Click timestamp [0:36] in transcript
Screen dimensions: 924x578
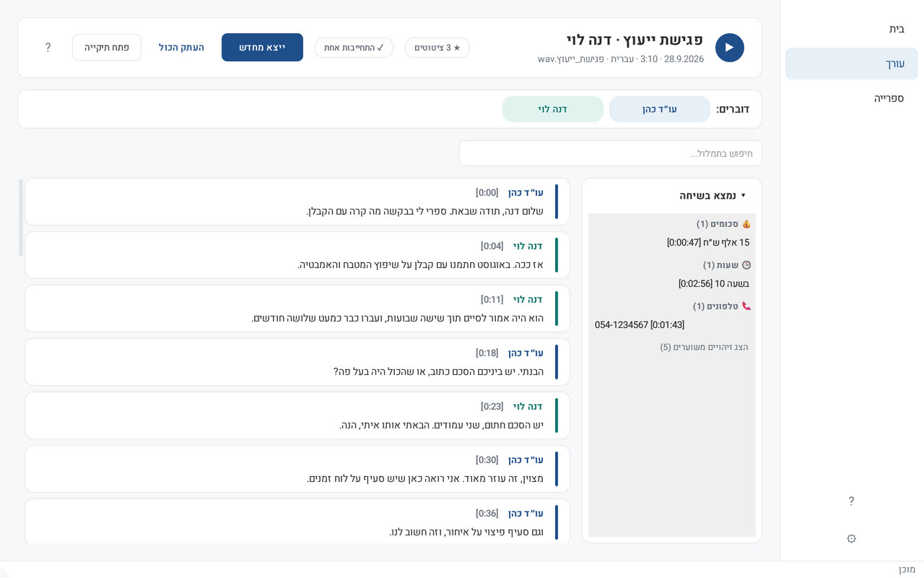[487, 514]
